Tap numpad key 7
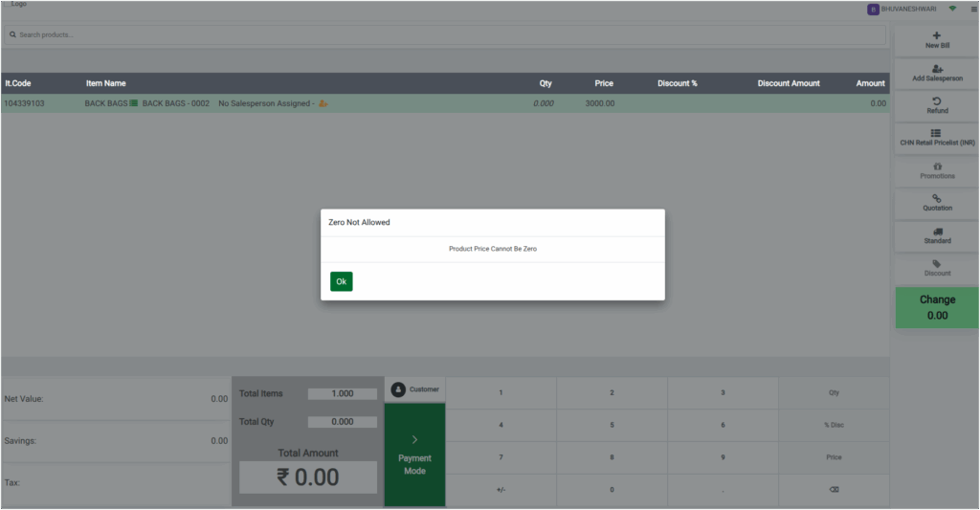Viewport: 980px width, 510px height. click(501, 457)
